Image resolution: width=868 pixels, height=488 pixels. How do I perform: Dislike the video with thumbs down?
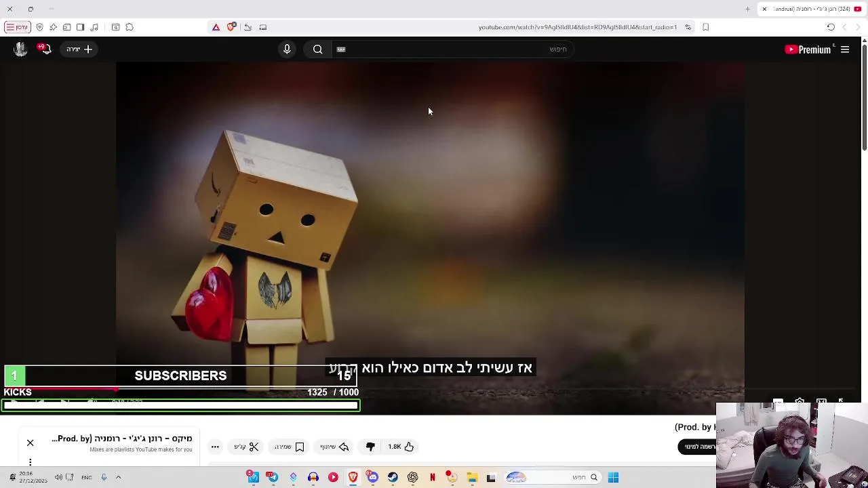click(x=370, y=447)
